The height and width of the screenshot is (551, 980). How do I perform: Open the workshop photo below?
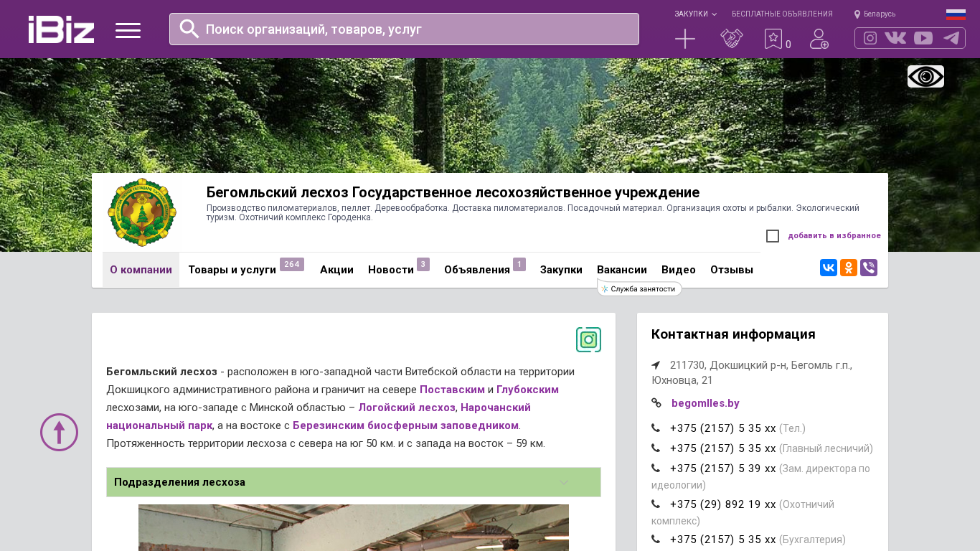click(354, 527)
